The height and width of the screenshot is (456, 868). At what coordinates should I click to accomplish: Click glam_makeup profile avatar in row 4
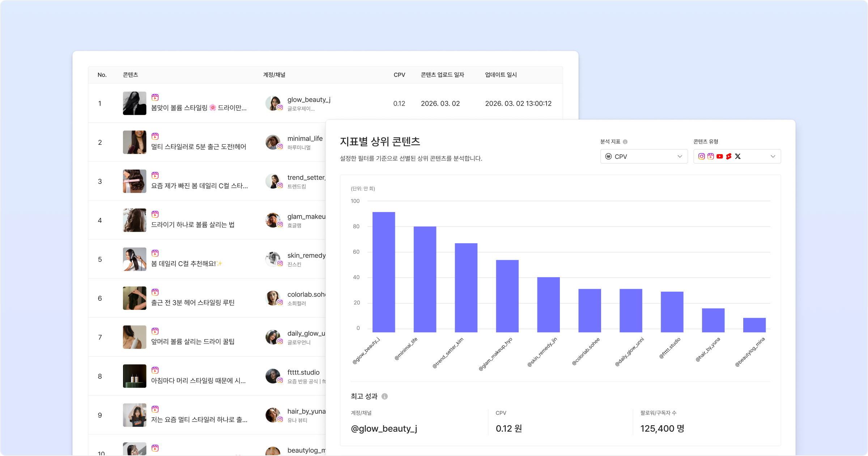coord(273,220)
